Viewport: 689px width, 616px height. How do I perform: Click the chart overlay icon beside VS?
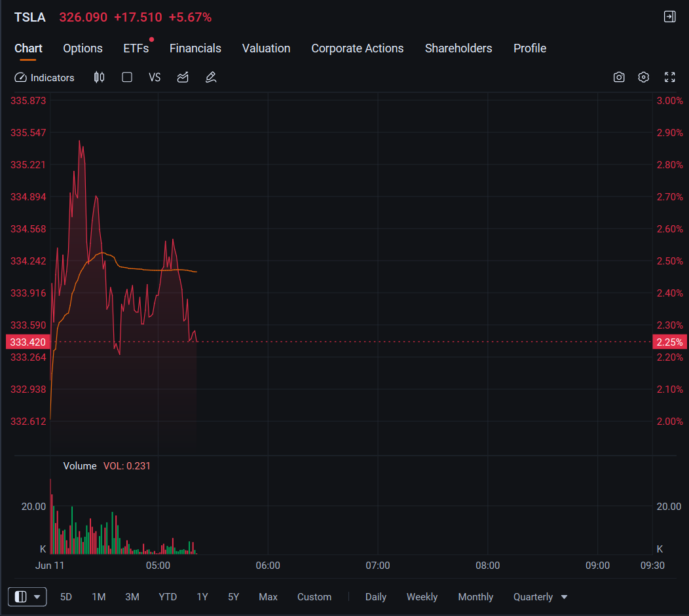[x=183, y=78]
